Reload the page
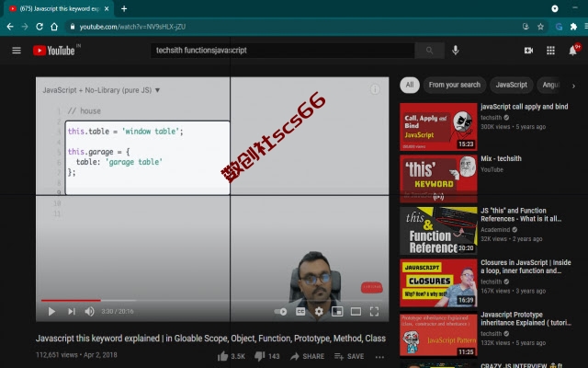Screen dimensions: 588x368 pyautogui.click(x=40, y=27)
